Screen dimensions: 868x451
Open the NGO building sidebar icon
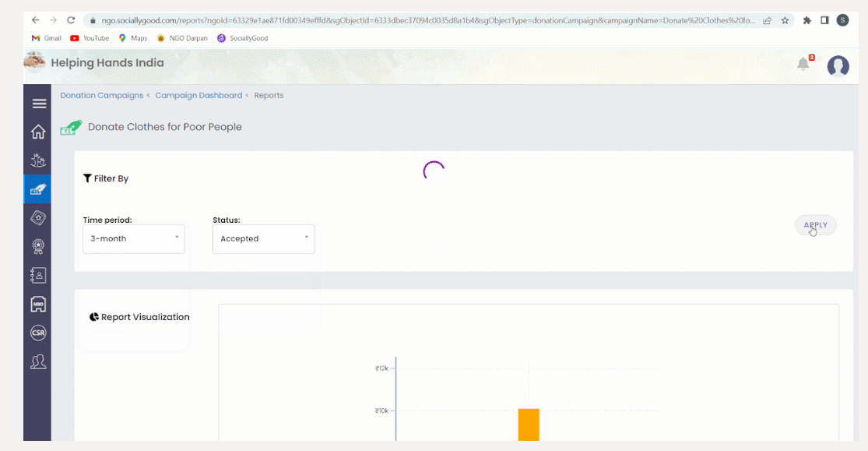(x=38, y=305)
